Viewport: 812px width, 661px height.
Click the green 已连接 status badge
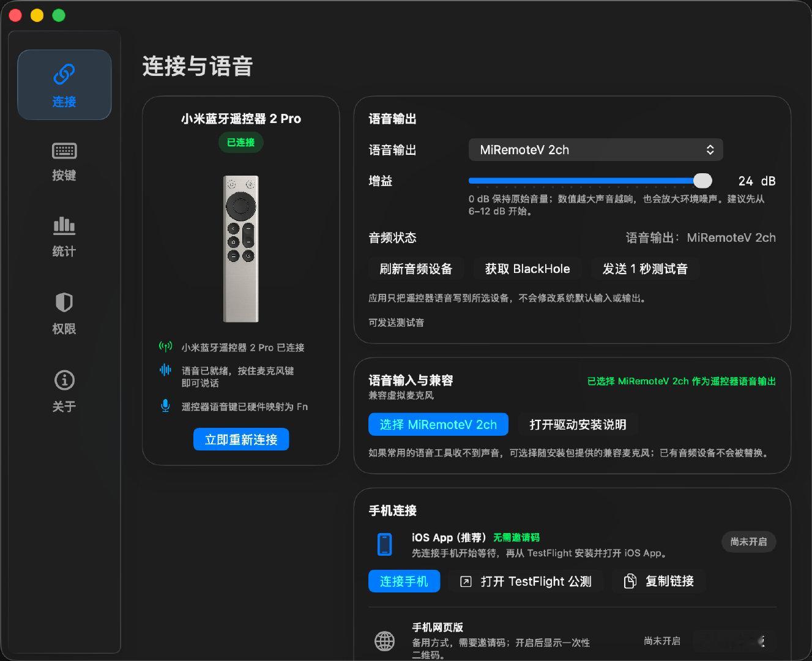pyautogui.click(x=241, y=142)
